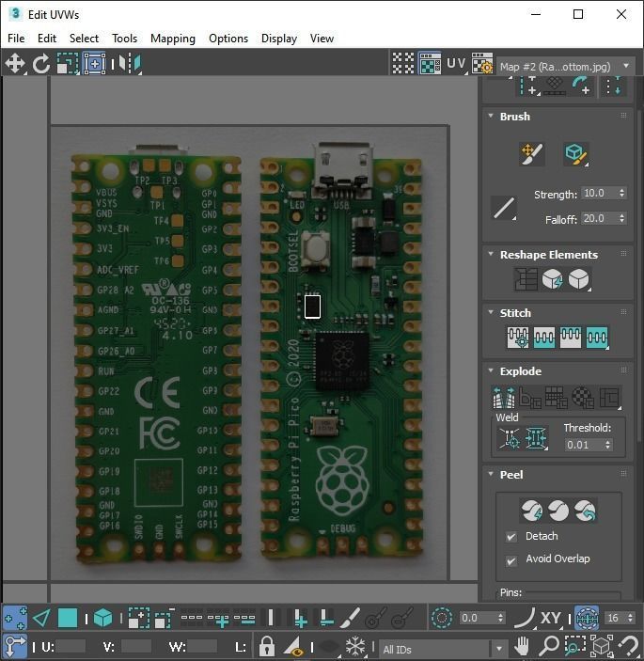Open the File menu
Screen dimensions: 644x661
pyautogui.click(x=16, y=39)
